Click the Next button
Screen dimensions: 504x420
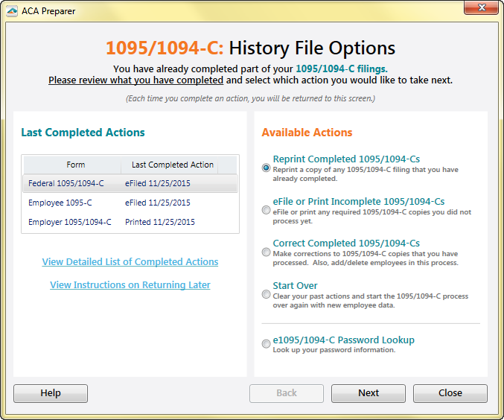click(368, 393)
